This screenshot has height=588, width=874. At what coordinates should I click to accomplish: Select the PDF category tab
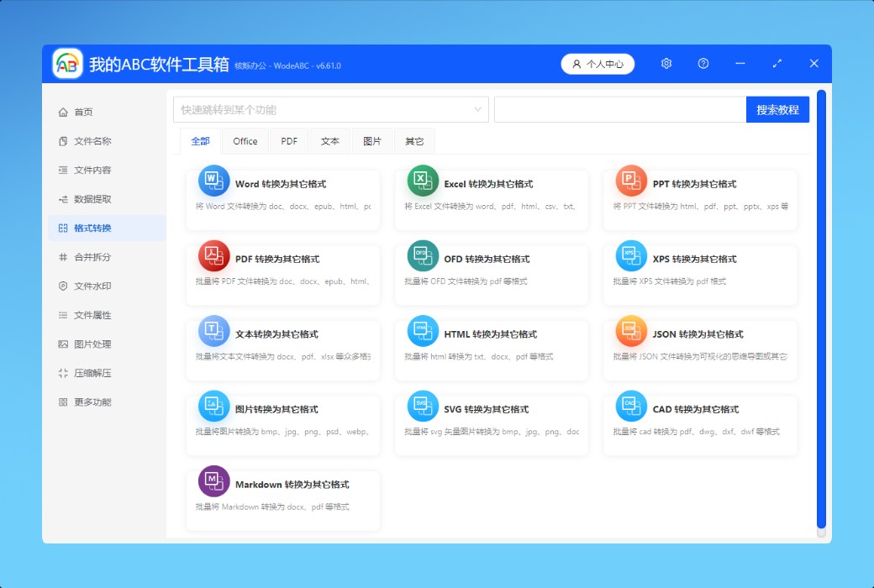tap(289, 142)
